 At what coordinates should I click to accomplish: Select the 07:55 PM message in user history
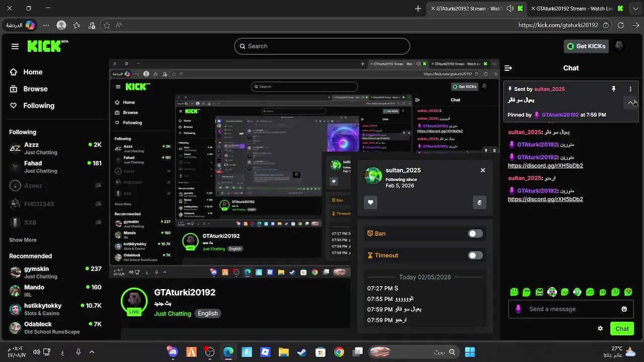390,299
